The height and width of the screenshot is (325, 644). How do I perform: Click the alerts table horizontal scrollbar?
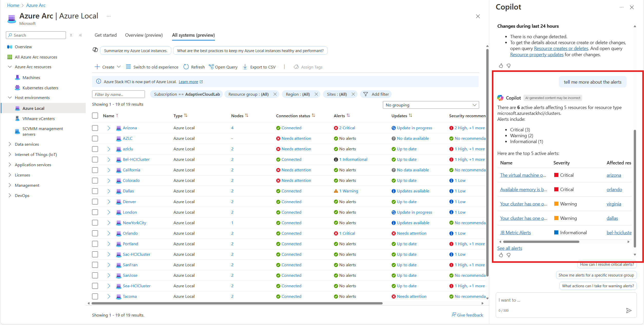tap(541, 242)
